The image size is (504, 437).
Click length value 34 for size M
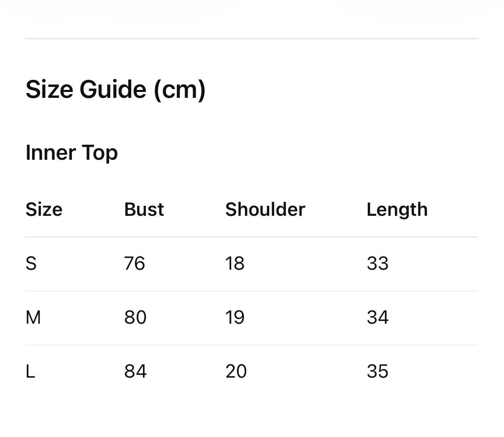[x=377, y=317]
